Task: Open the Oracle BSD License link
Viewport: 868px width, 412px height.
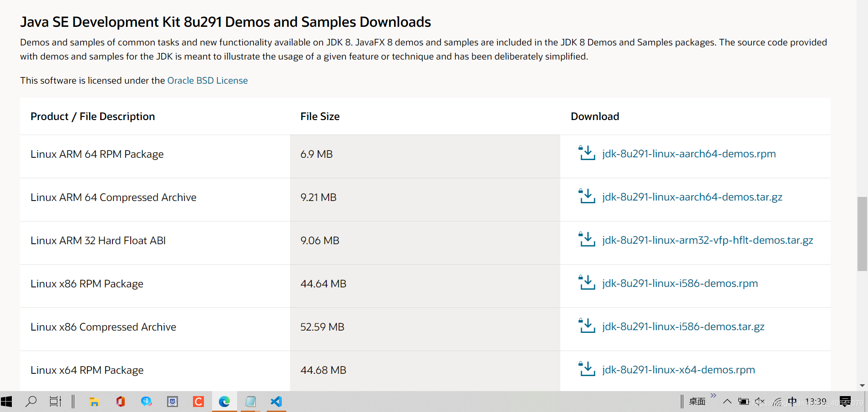Action: (x=208, y=80)
